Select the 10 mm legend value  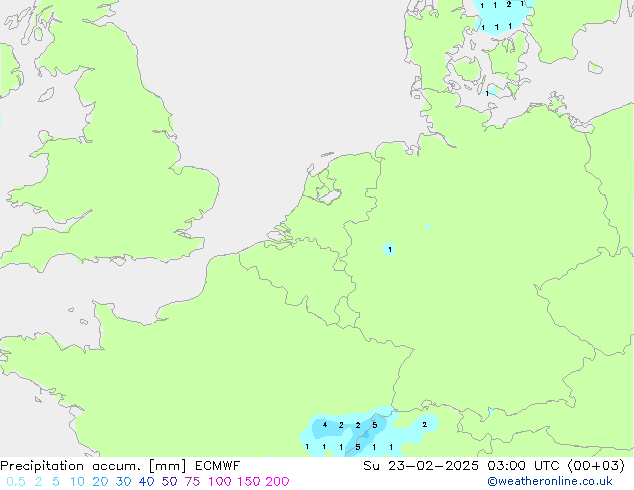pos(77,482)
